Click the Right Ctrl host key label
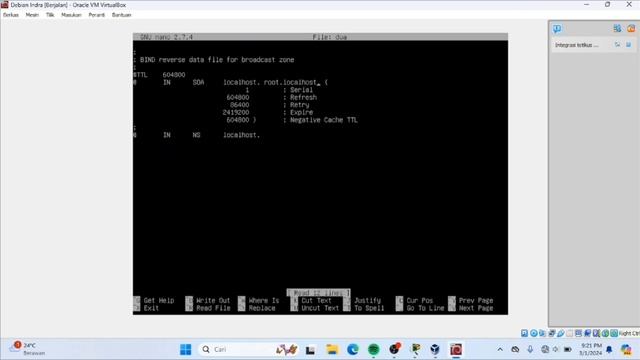The height and width of the screenshot is (360, 640). click(629, 333)
